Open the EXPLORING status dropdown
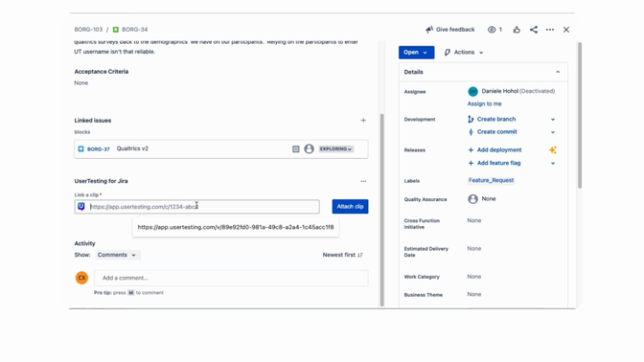The height and width of the screenshot is (362, 644). [335, 149]
